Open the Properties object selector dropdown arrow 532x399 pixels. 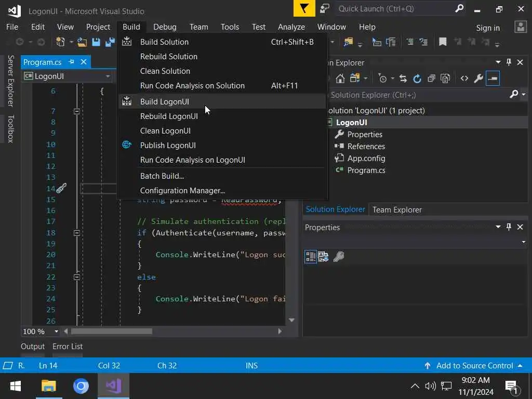(524, 242)
